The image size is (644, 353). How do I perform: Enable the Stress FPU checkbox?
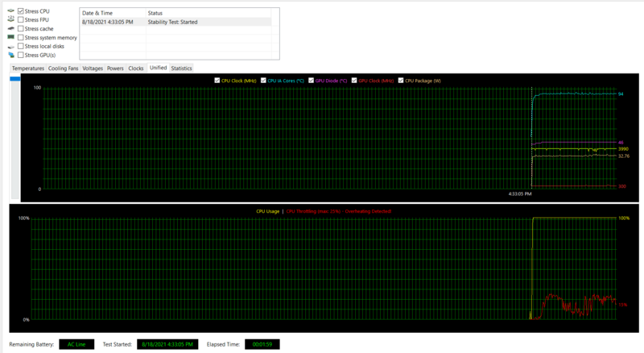pos(21,20)
